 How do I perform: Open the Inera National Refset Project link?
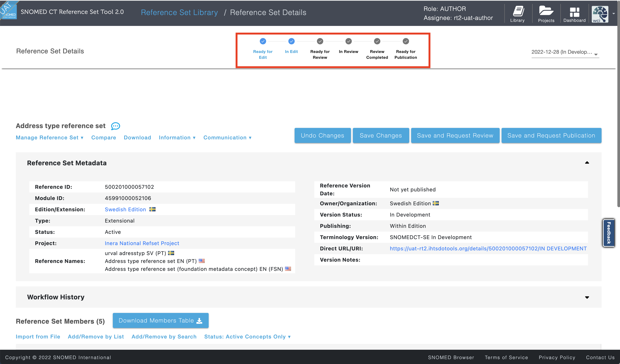click(x=142, y=243)
